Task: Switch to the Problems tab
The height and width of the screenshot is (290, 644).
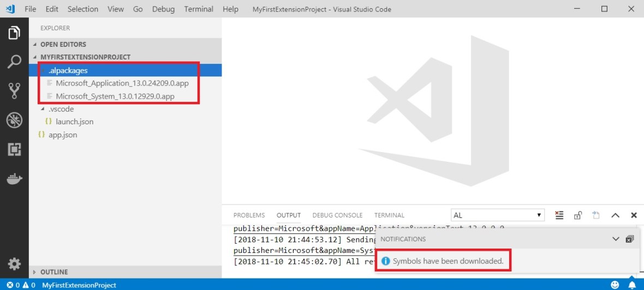Action: coord(249,215)
